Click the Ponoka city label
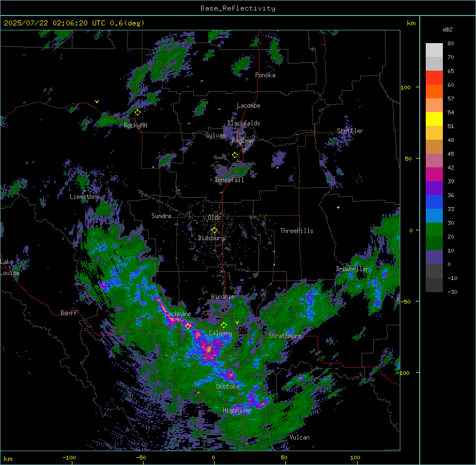Viewport: 476px width, 465px height. point(265,75)
